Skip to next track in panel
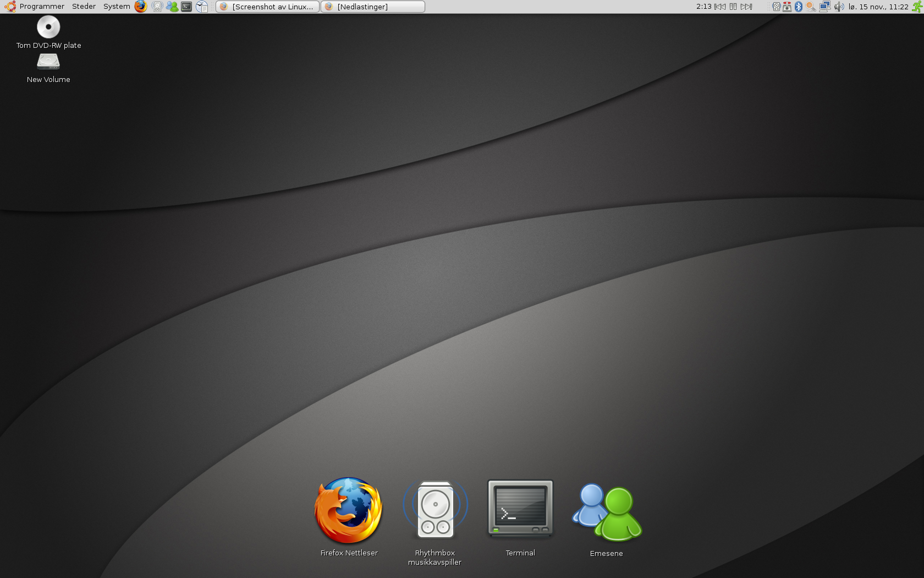Image resolution: width=924 pixels, height=578 pixels. [746, 7]
